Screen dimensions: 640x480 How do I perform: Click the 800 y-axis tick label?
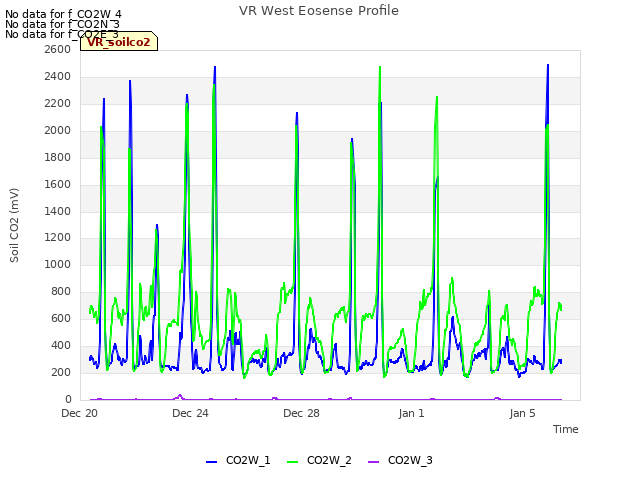[61, 291]
